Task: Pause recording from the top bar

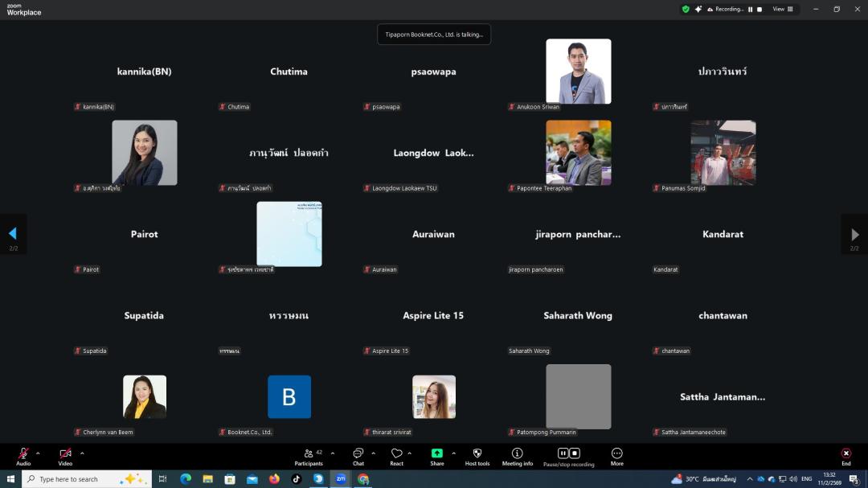Action: click(751, 10)
